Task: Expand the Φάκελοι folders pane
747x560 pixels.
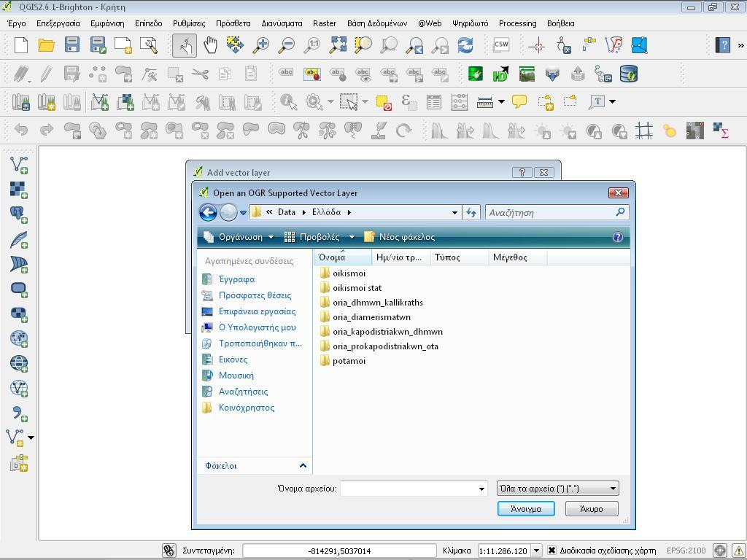Action: 303,465
